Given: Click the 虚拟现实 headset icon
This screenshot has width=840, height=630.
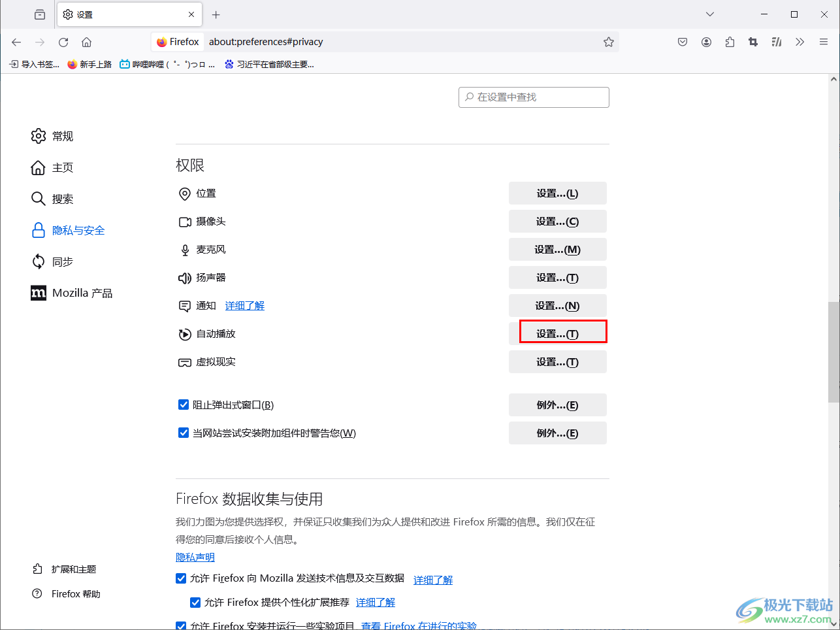Looking at the screenshot, I should [x=185, y=363].
